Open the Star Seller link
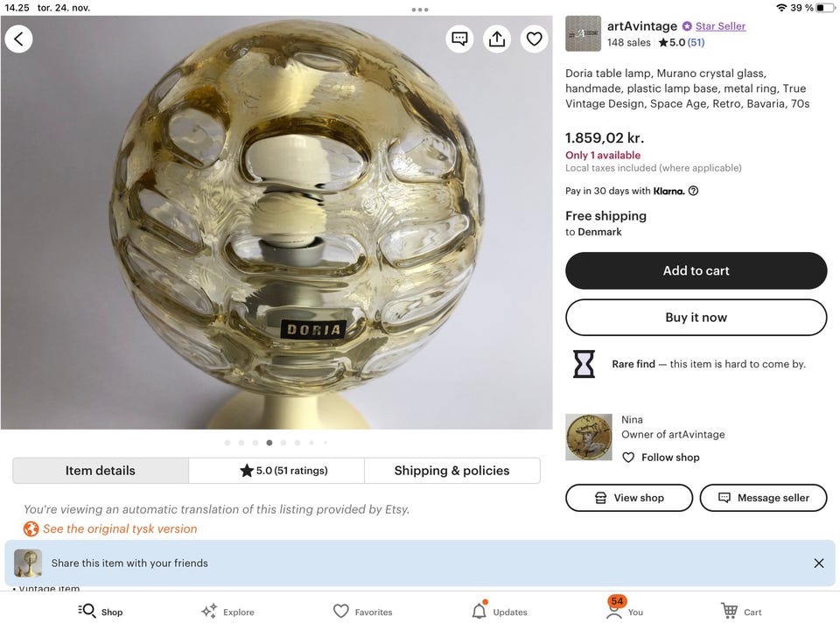This screenshot has height=630, width=840. click(x=720, y=26)
